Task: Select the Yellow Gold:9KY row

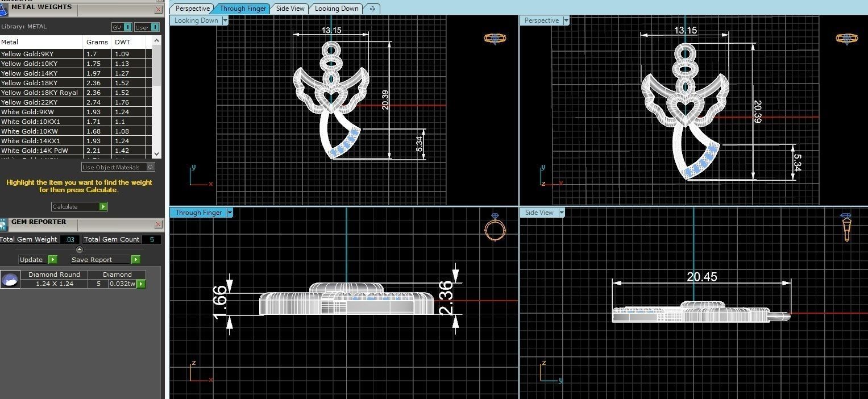Action: pos(76,54)
